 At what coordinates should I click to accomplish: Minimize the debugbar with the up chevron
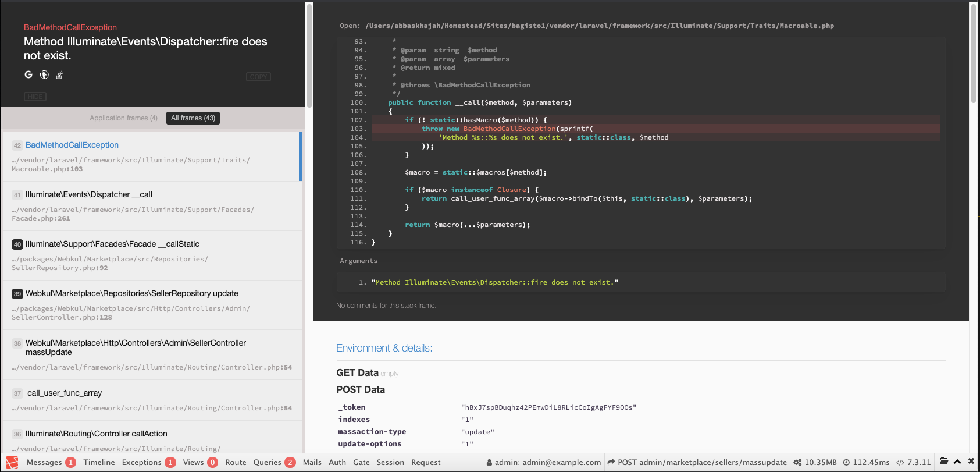tap(957, 462)
